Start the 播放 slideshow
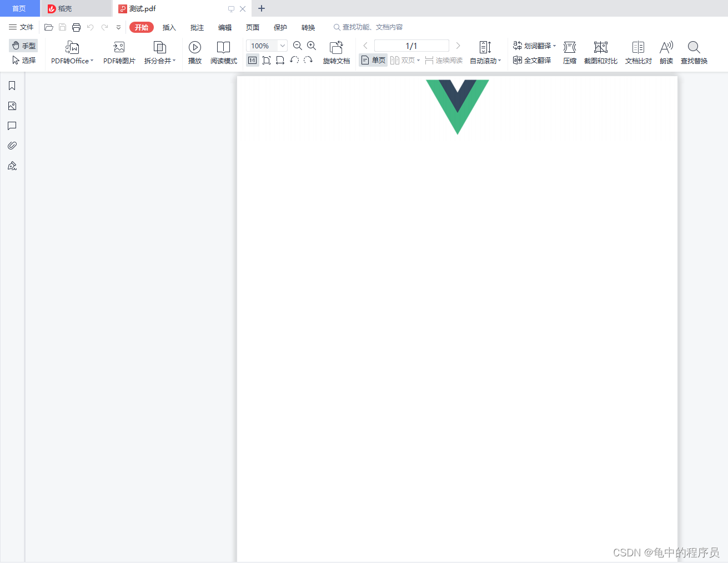728x563 pixels. (195, 53)
